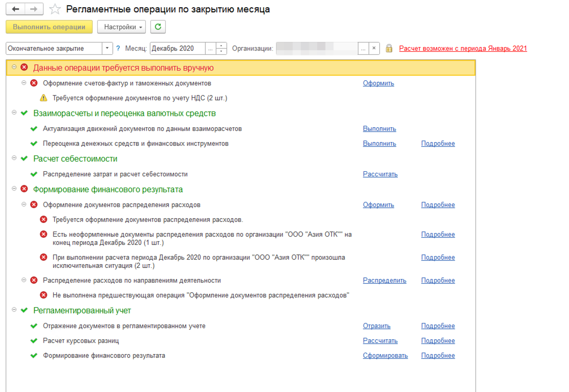Click Рассчитать link for Расчет курсовых разниц
569x392 pixels.
[x=380, y=341]
